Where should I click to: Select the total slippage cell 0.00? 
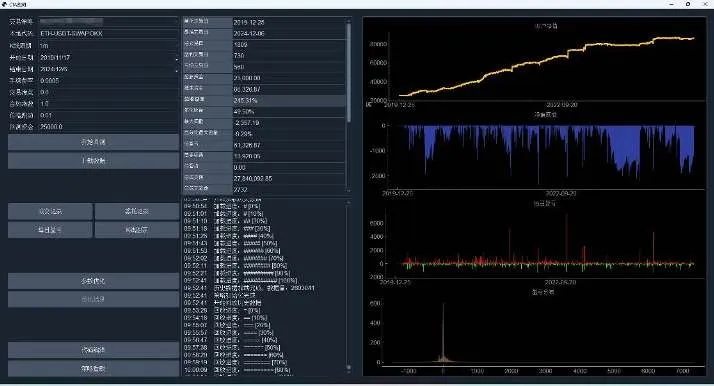pyautogui.click(x=289, y=167)
